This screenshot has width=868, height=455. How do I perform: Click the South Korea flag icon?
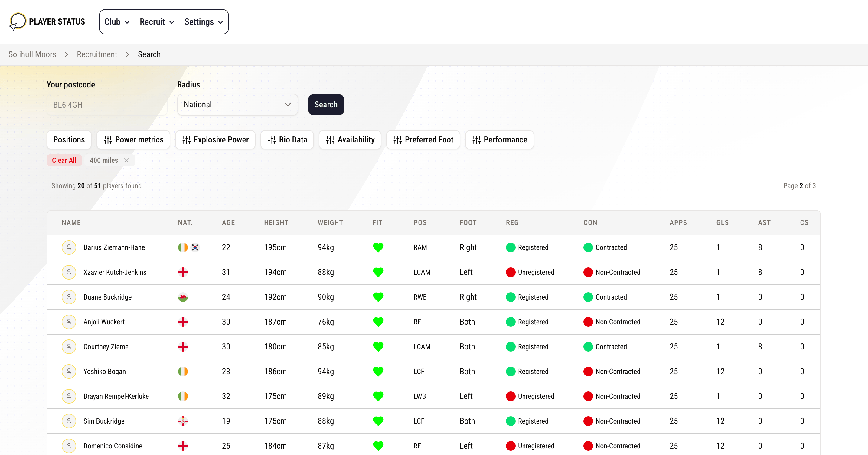click(195, 247)
